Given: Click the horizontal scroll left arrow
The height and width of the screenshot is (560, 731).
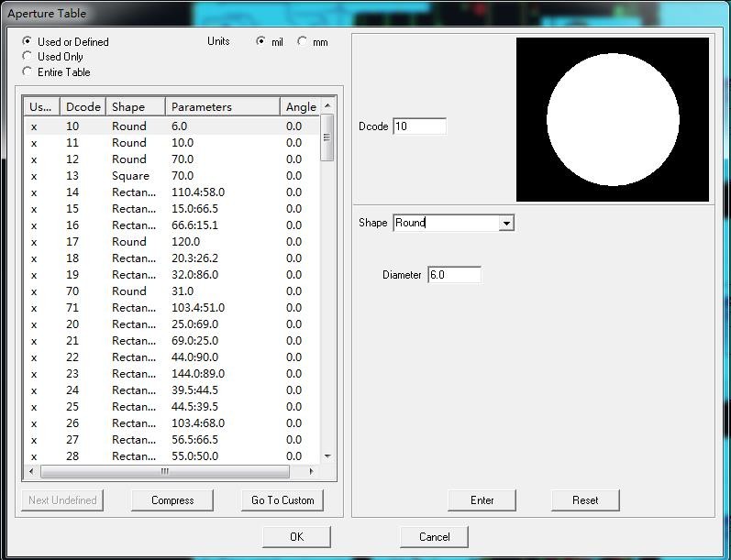Looking at the screenshot, I should click(31, 471).
